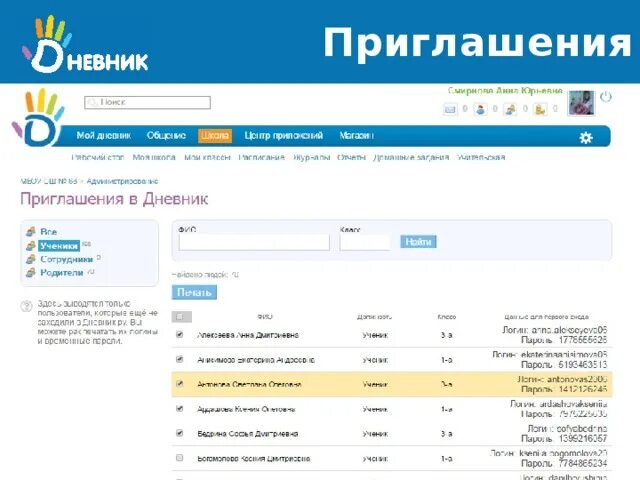640x480 pixels.
Task: Focus the Поиск search field
Action: [147, 102]
